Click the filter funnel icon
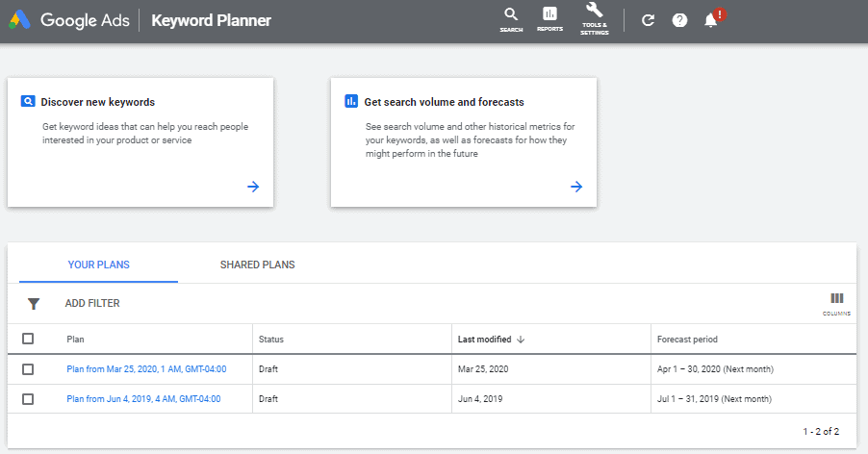868x454 pixels. click(x=34, y=304)
